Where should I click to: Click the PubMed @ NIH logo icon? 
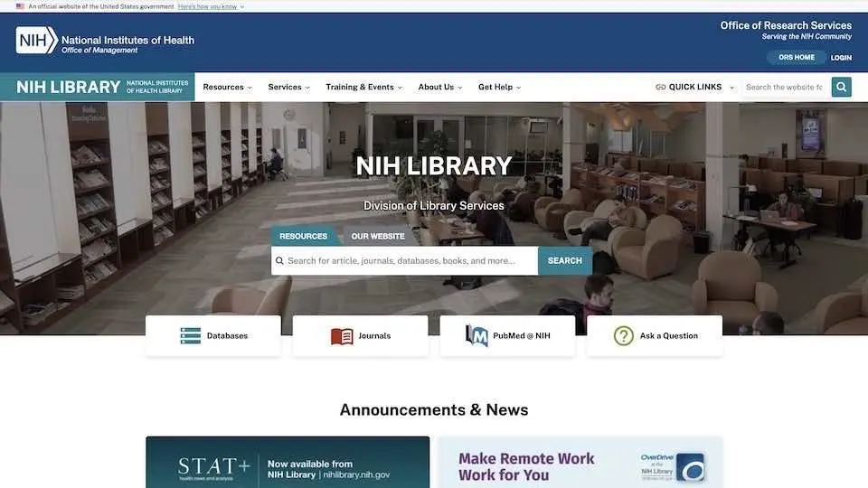coord(476,336)
